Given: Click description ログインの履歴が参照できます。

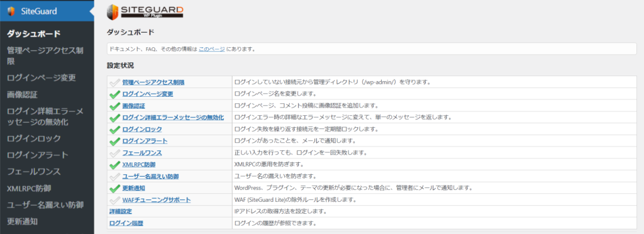Looking at the screenshot, I should coord(275,224).
